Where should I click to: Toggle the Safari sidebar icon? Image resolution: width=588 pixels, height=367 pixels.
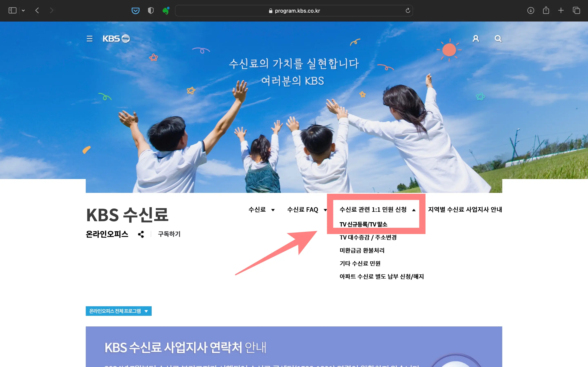(x=12, y=10)
